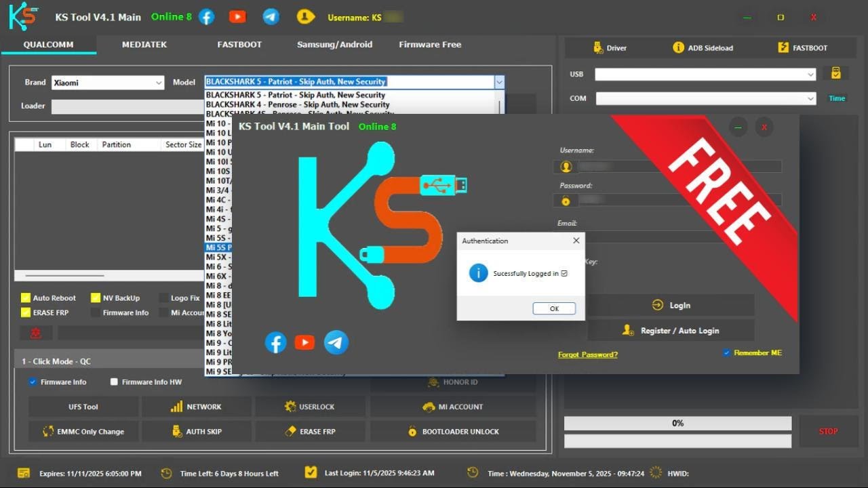Click OK in the Authentication dialog

click(554, 308)
